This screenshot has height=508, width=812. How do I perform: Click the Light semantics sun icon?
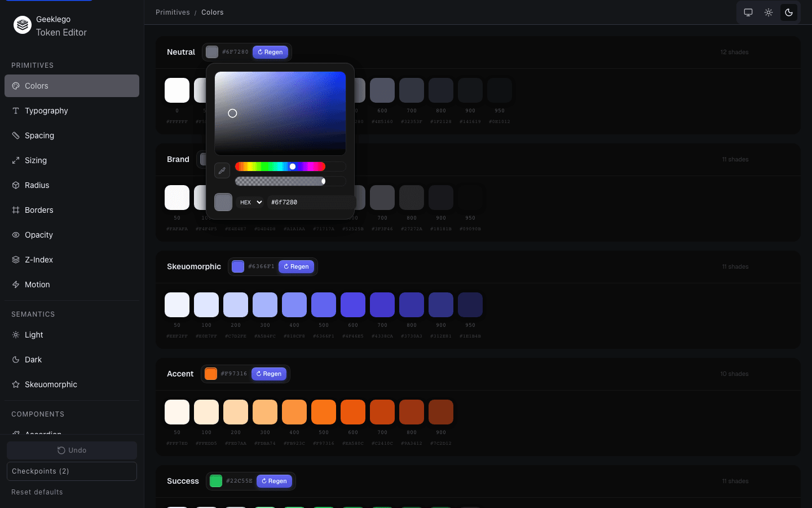[16, 335]
